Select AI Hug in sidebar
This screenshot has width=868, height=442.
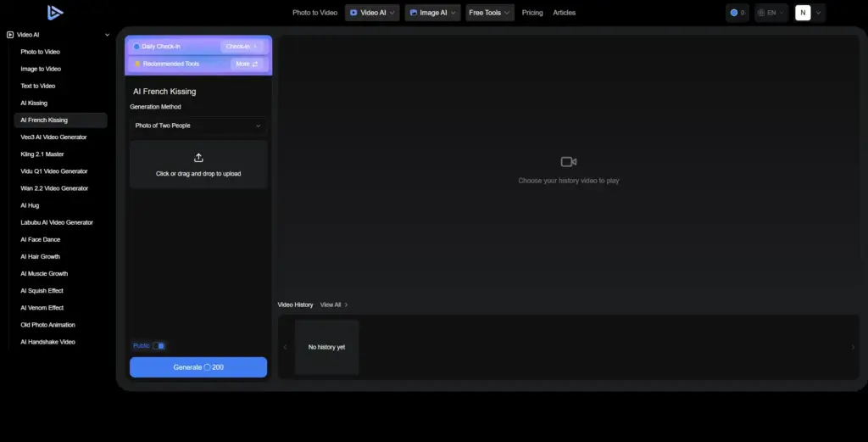click(x=30, y=205)
